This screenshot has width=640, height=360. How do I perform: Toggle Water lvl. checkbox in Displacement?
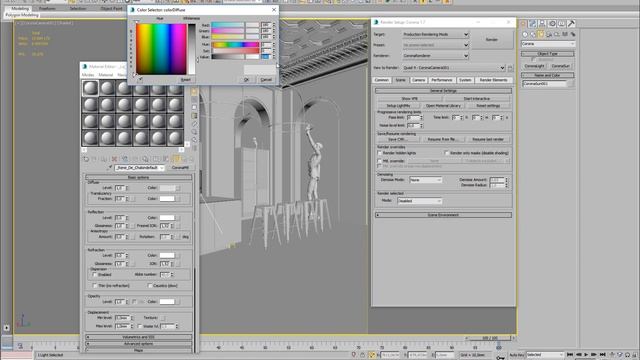point(140,326)
